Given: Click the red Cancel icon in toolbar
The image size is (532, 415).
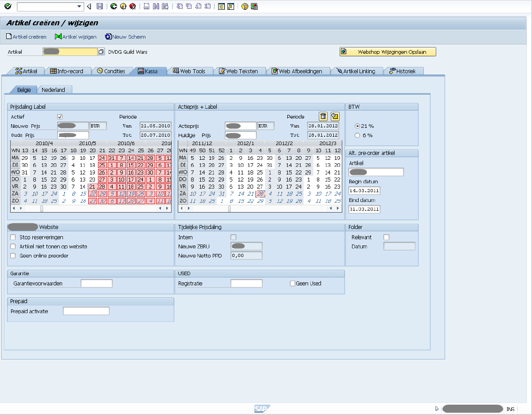Looking at the screenshot, I should pos(132,6).
